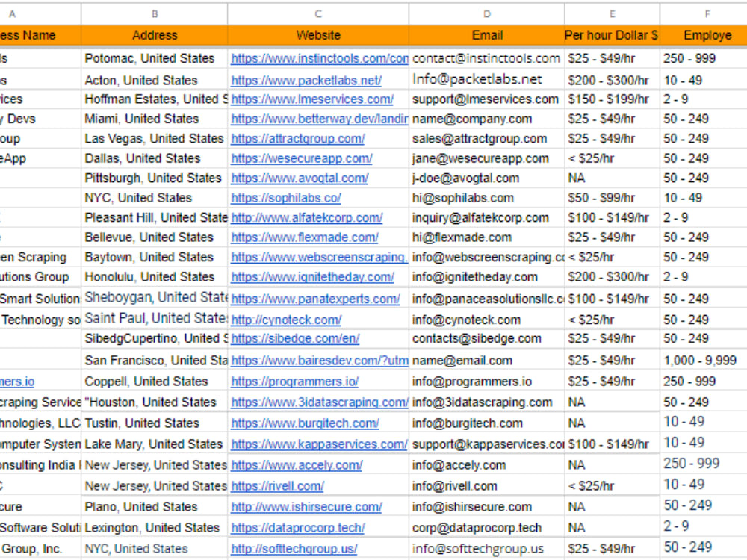Select the sales@attractgroup.com cell

487,139
